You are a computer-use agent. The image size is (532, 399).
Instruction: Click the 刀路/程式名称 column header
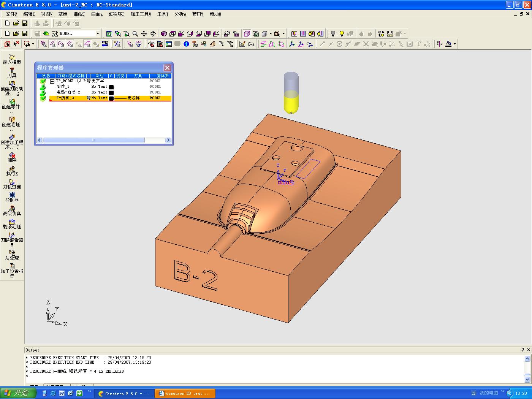tap(71, 76)
